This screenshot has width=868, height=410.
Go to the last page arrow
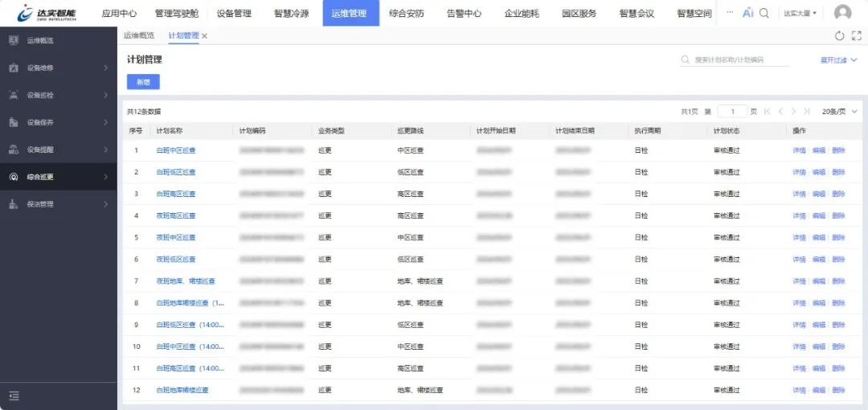tap(807, 112)
